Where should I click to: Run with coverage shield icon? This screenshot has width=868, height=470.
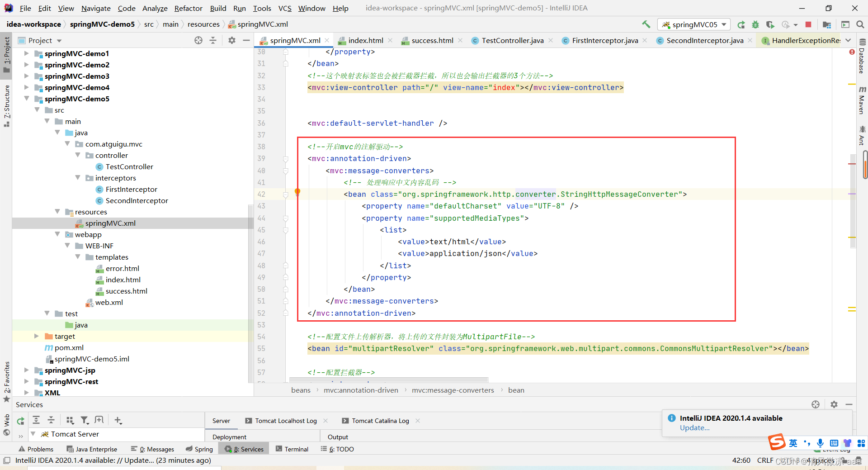(x=770, y=24)
